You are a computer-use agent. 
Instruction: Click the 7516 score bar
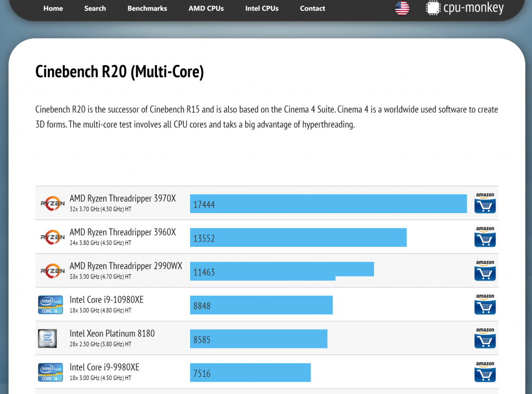click(250, 373)
